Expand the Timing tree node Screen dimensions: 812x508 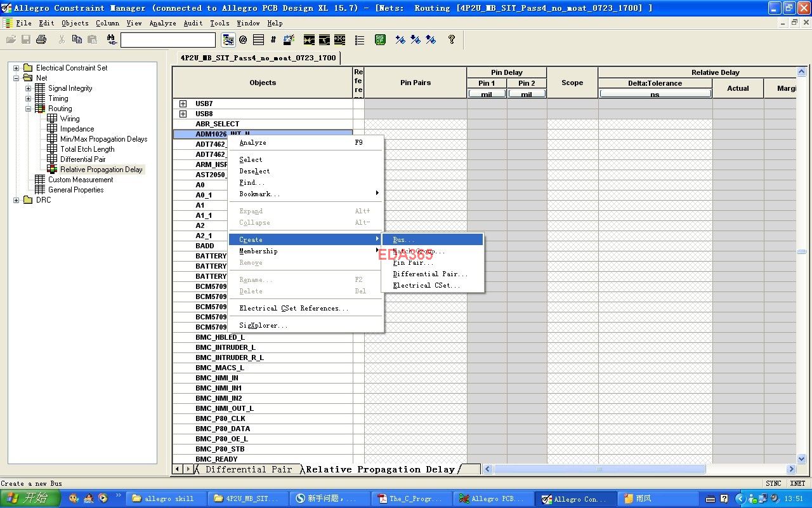pos(28,98)
